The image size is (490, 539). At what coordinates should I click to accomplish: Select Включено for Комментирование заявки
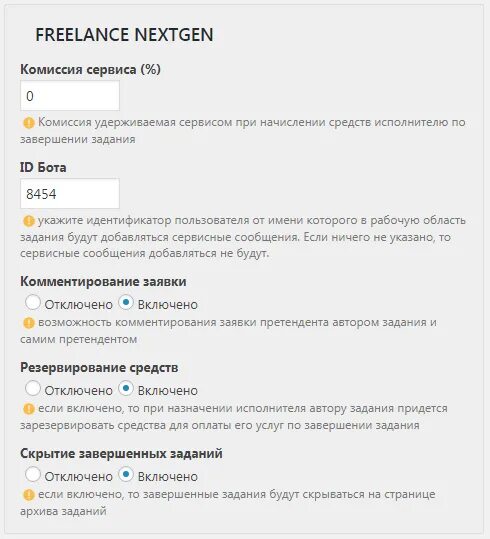click(126, 302)
